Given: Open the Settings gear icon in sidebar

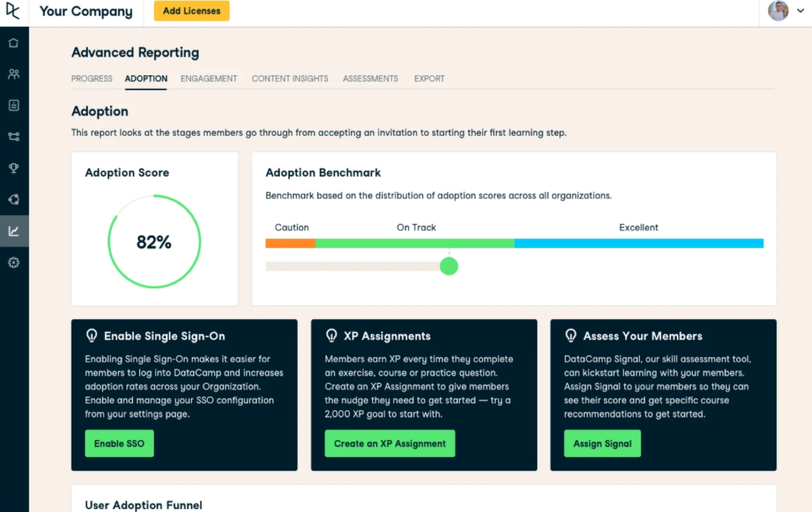Looking at the screenshot, I should click(14, 263).
